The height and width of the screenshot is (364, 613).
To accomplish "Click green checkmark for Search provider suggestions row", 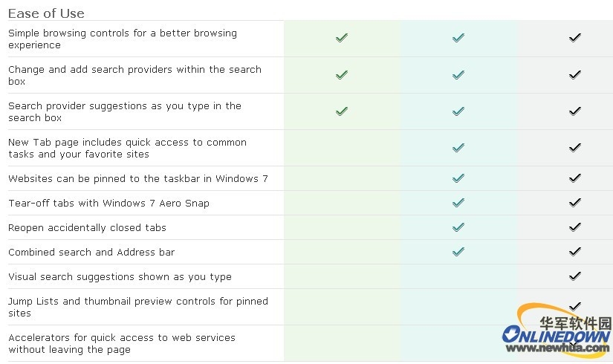I will 341,111.
